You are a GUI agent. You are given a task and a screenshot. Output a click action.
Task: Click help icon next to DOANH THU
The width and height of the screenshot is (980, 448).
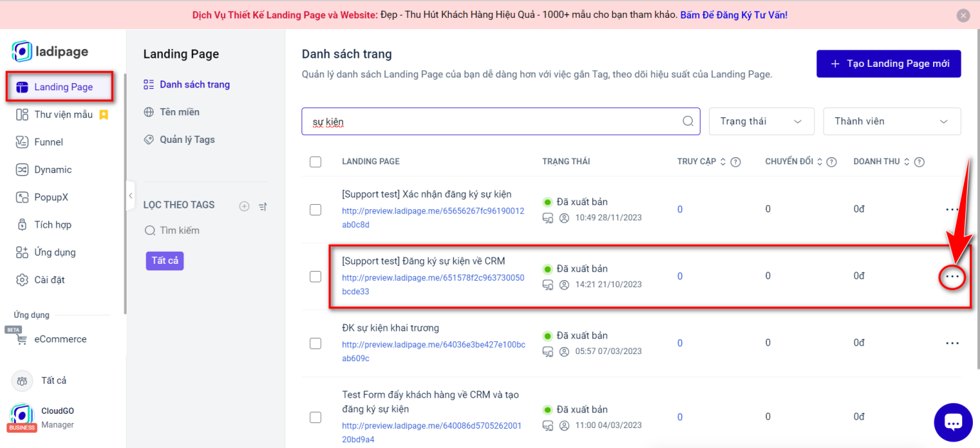(x=919, y=162)
